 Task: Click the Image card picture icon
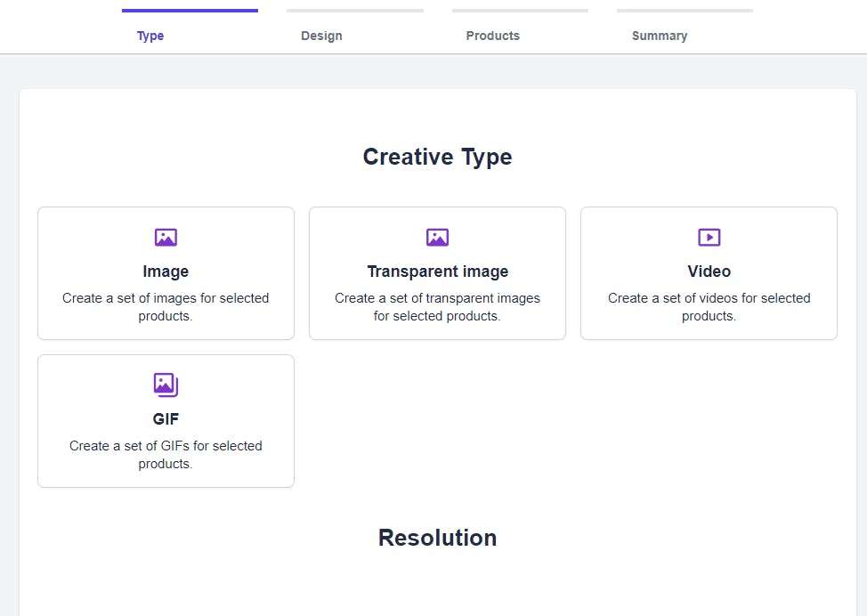tap(166, 237)
